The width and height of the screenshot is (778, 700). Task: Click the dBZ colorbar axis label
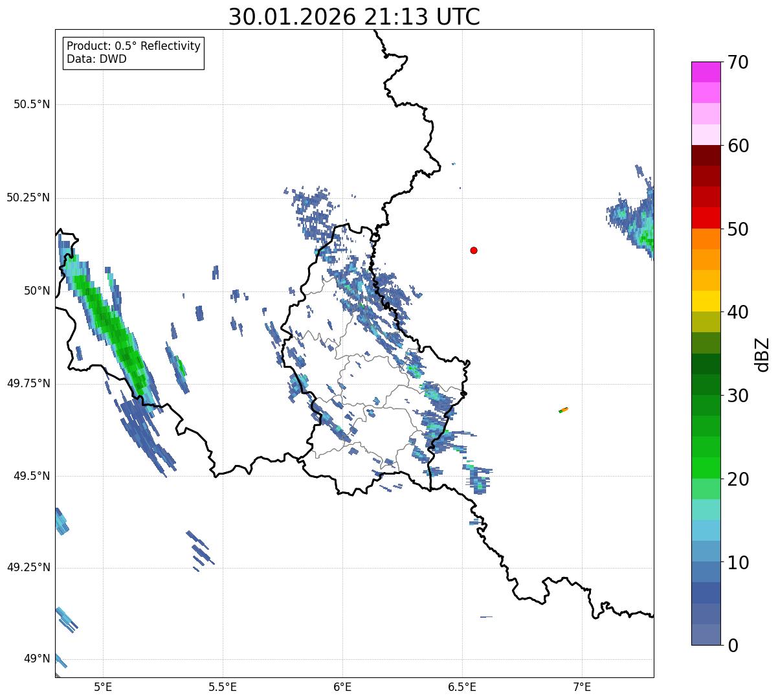coord(762,354)
